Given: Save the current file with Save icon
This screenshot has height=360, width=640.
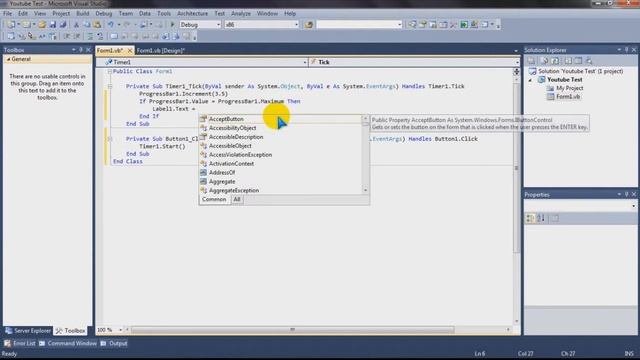Looking at the screenshot, I should (53, 24).
